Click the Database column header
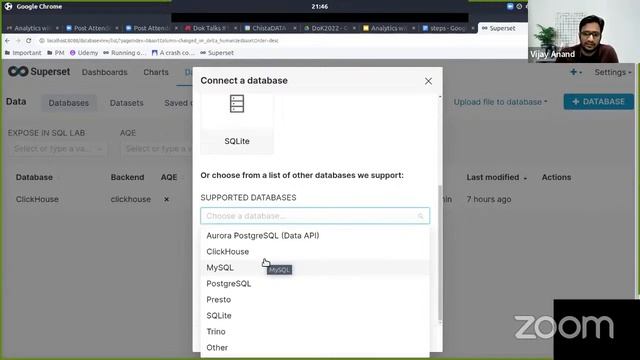640x360 pixels. click(34, 178)
